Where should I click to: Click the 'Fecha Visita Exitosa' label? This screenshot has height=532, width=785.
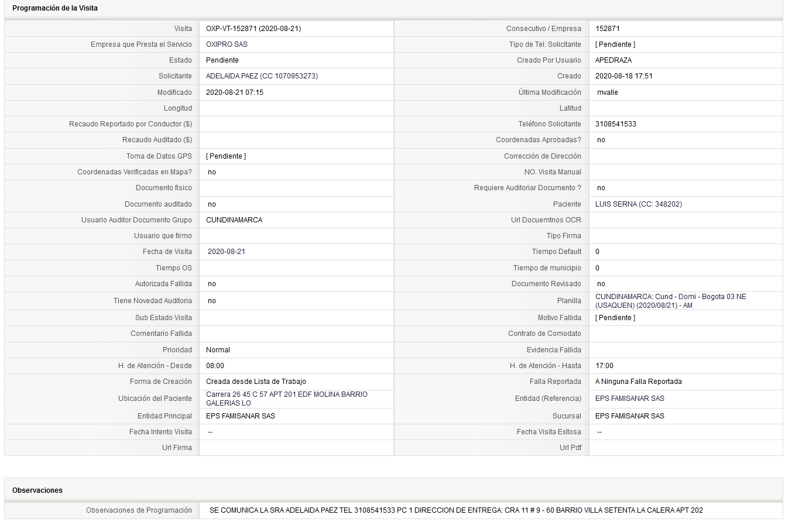(549, 432)
